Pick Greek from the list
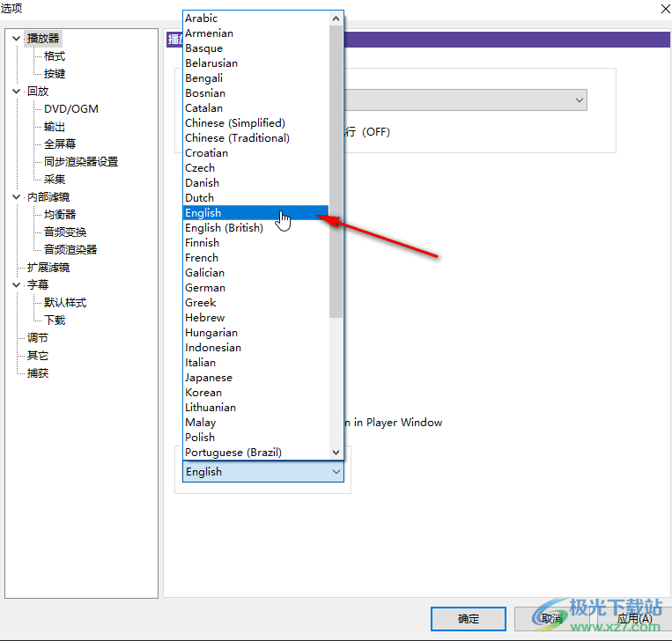Image resolution: width=672 pixels, height=641 pixels. click(x=256, y=303)
